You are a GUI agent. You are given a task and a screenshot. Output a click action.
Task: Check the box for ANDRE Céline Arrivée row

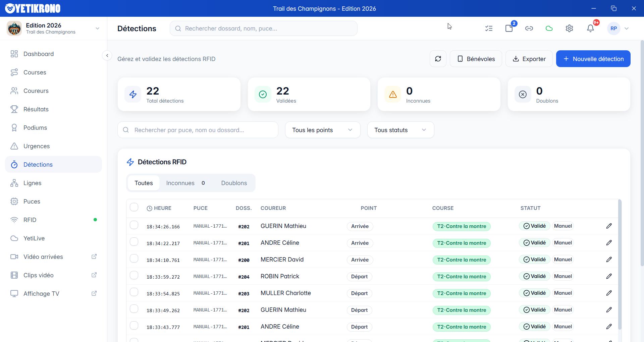pyautogui.click(x=134, y=242)
